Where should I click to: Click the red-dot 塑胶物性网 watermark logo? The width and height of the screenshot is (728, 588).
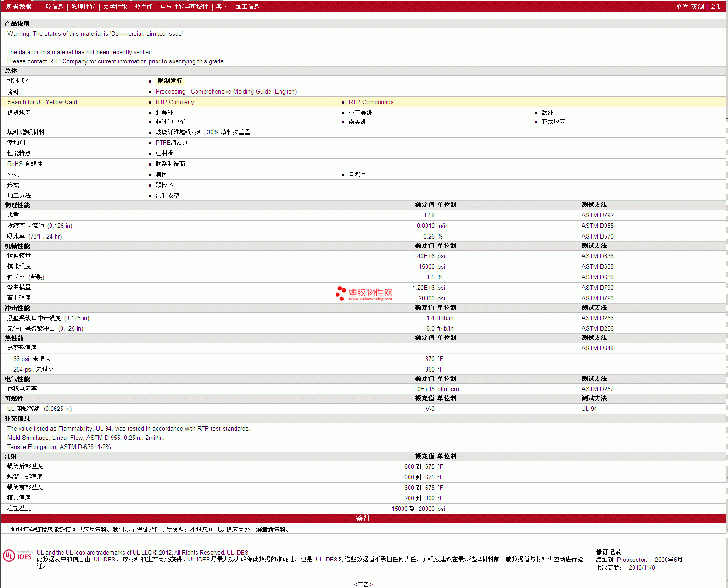click(364, 294)
